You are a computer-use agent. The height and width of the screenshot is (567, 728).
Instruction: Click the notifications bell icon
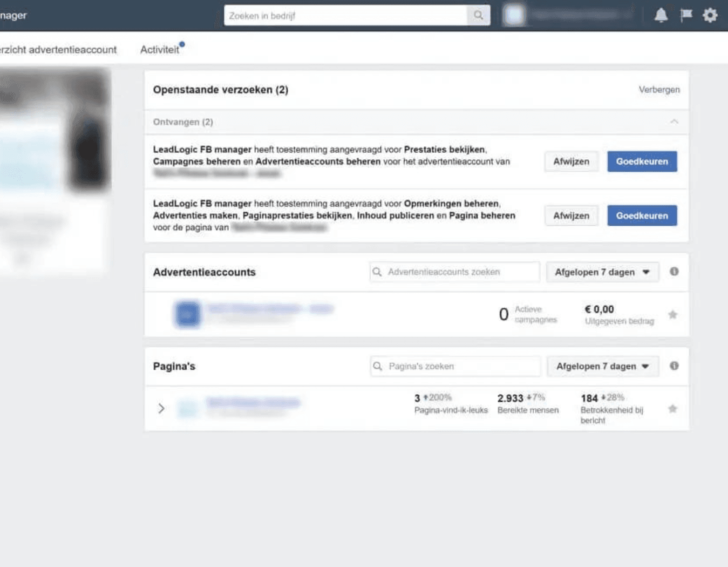coord(661,15)
